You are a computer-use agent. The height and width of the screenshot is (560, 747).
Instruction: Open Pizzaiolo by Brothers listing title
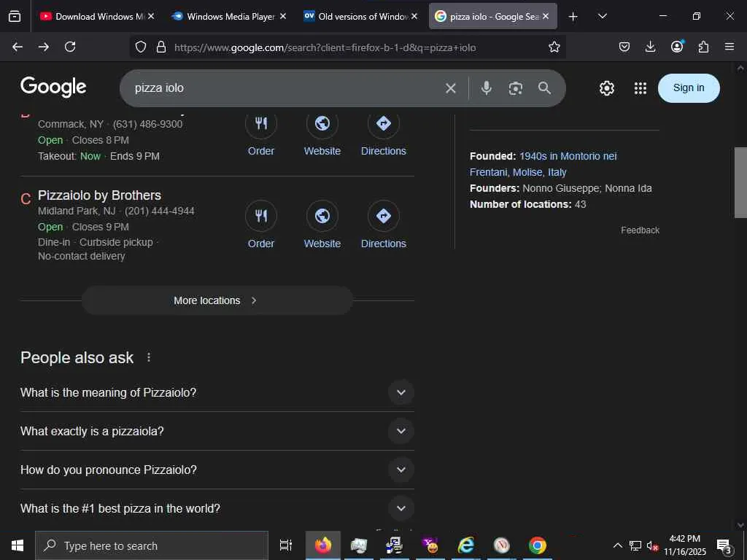(99, 195)
